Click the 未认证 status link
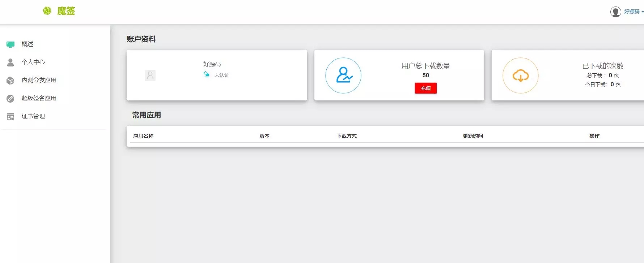The width and height of the screenshot is (644, 263). (x=222, y=75)
